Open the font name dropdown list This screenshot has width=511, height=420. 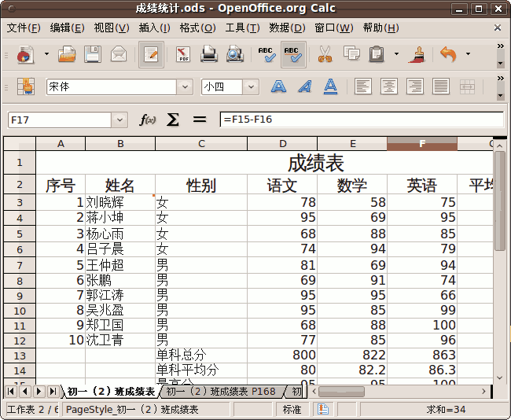[x=185, y=87]
